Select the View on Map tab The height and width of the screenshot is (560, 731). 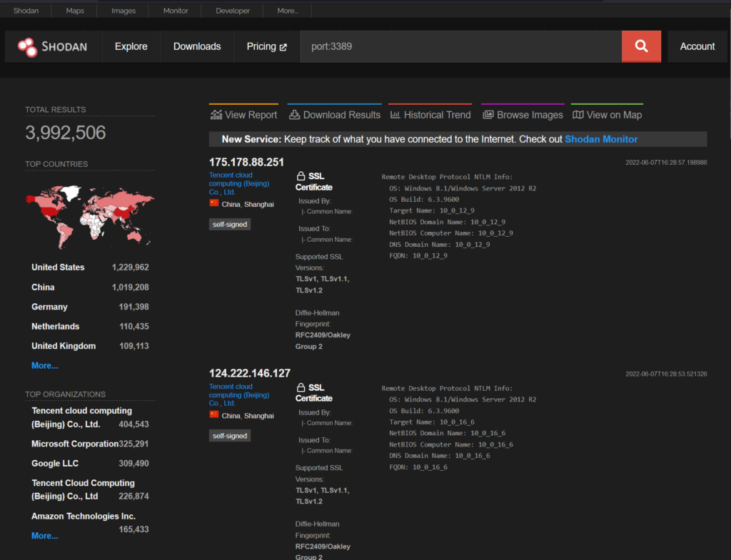coord(607,113)
